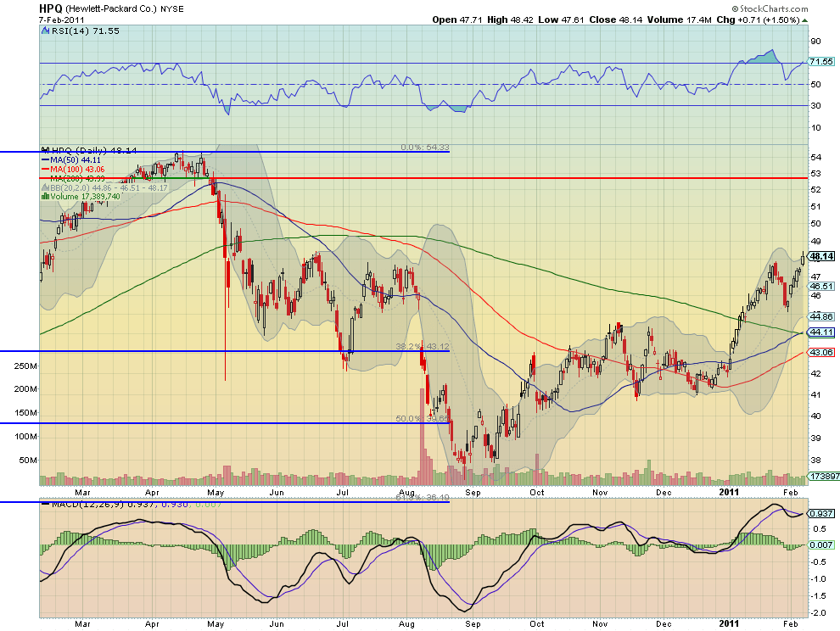This screenshot has width=840, height=631.
Task: Click the Volume 17.4M header value
Action: click(680, 20)
